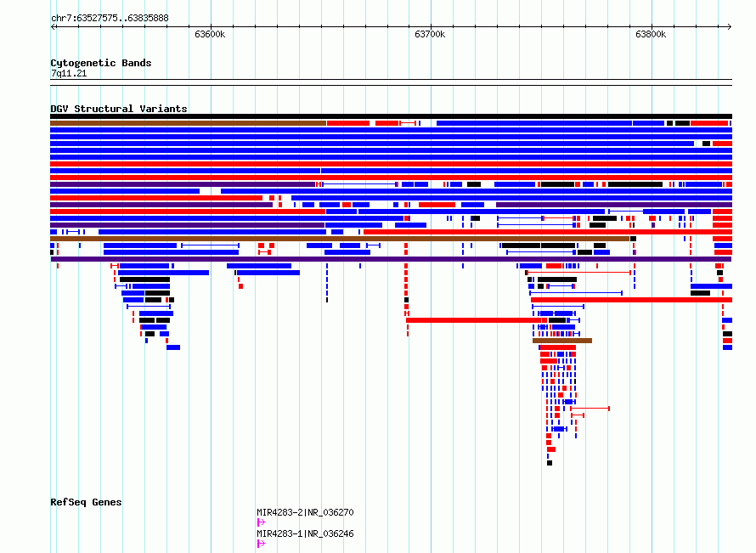Screen dimensions: 756x553
Task: Click the MIR4283-1|NR_036246 gene label
Action: 305,533
